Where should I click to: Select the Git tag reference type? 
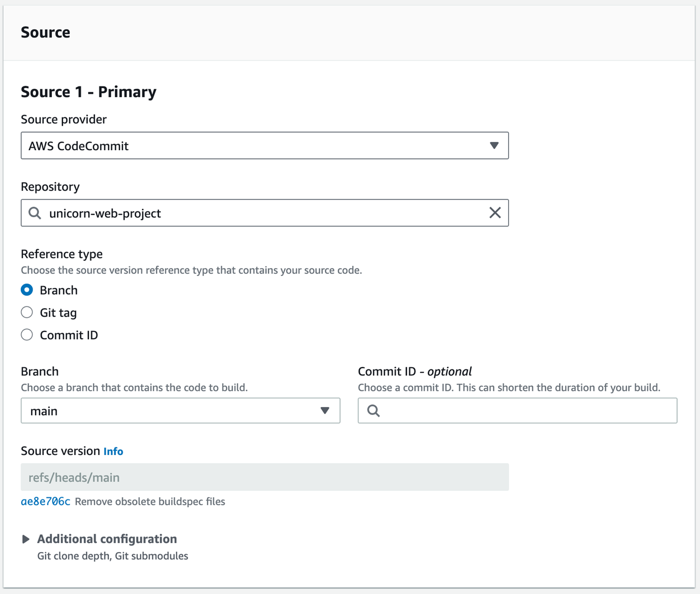coord(27,312)
